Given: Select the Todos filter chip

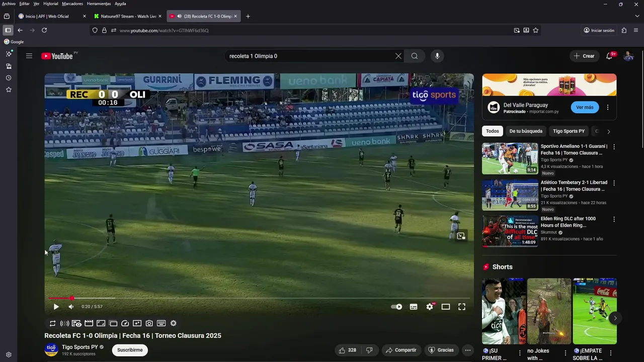Looking at the screenshot, I should [493, 131].
